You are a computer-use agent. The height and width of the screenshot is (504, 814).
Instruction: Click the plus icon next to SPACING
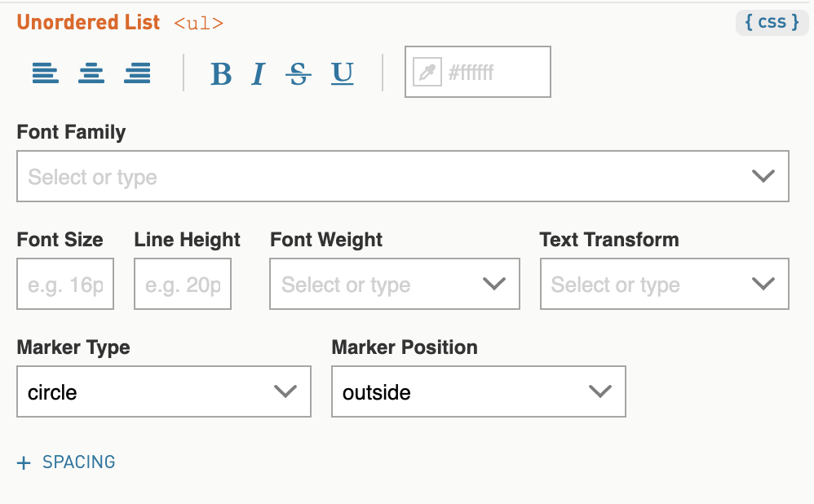(24, 462)
